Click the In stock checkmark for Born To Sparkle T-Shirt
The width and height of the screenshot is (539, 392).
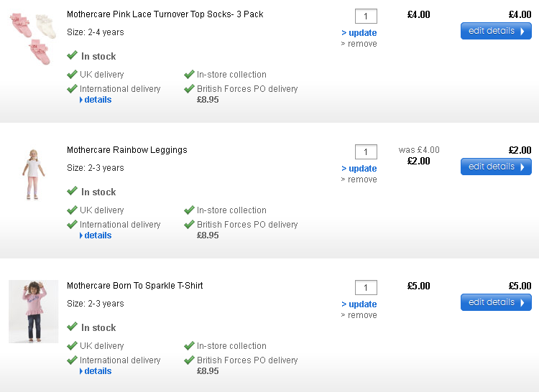[72, 327]
